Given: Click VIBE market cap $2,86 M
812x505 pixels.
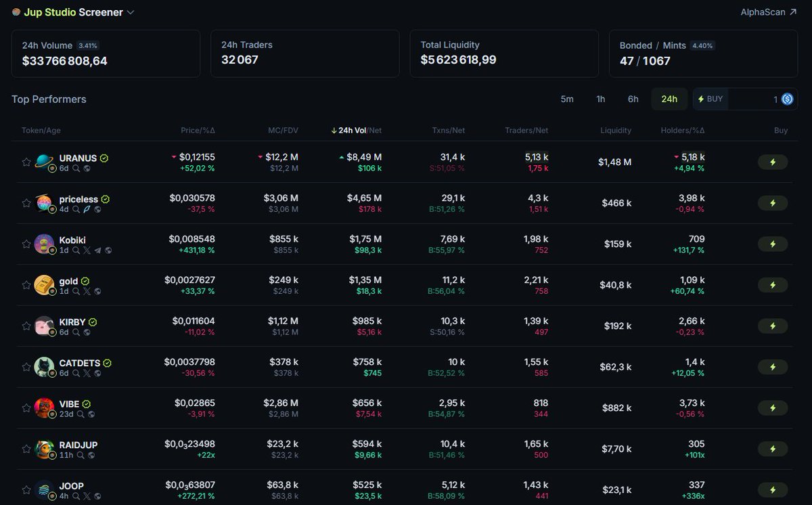Looking at the screenshot, I should [281, 403].
